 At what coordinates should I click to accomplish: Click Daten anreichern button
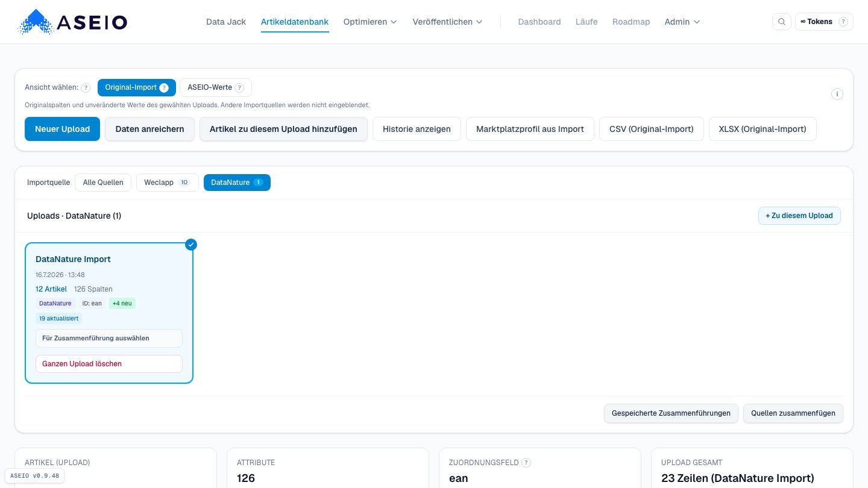149,129
